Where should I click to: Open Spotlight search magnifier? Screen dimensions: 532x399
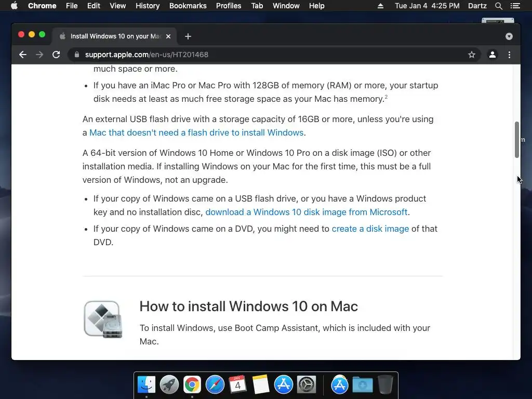tap(498, 6)
